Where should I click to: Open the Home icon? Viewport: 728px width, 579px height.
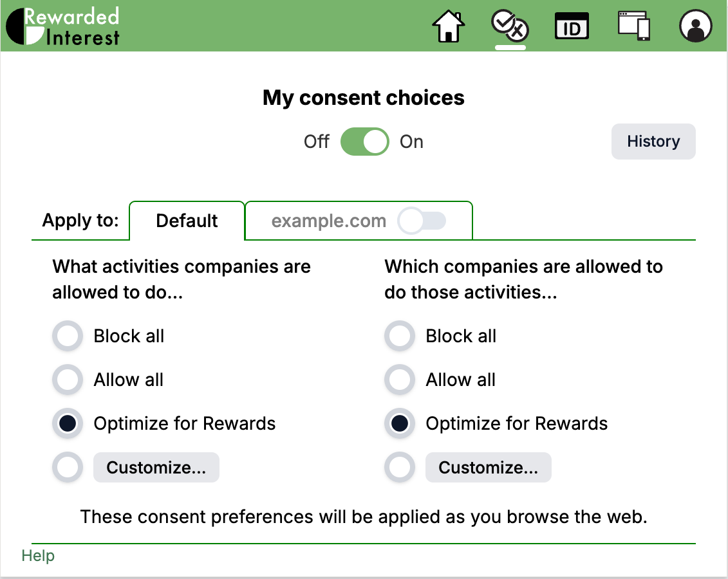(x=449, y=26)
